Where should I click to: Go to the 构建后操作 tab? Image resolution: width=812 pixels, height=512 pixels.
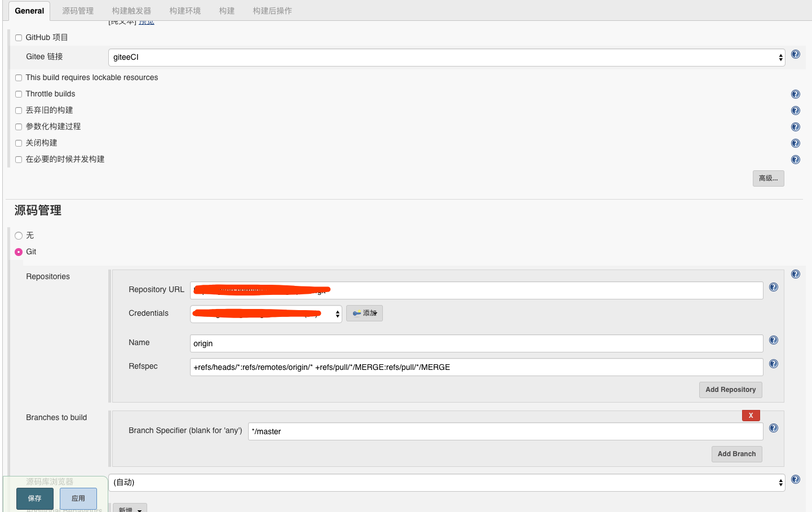pos(272,11)
